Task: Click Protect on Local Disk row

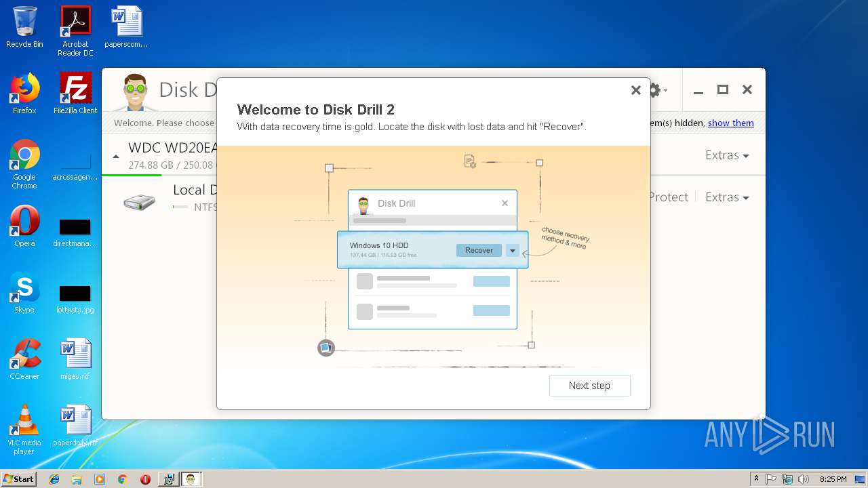Action: point(669,197)
